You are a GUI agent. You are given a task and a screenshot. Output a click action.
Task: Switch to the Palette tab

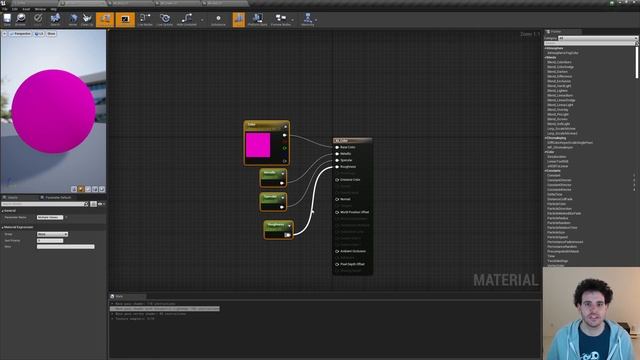(563, 31)
